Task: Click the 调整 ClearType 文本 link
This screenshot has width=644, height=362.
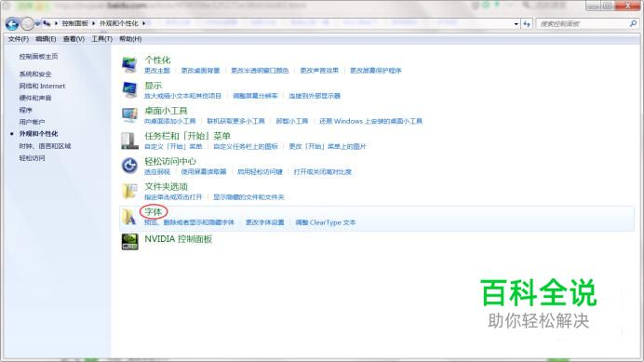Action: click(326, 222)
